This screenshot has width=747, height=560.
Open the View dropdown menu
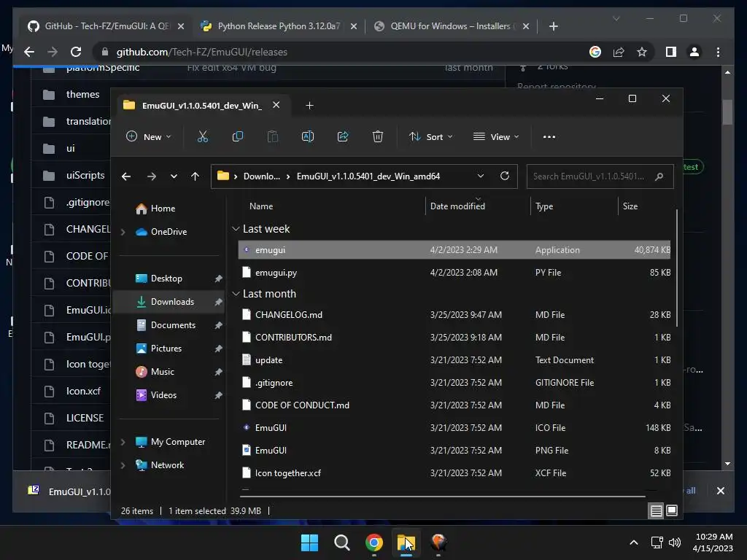495,136
